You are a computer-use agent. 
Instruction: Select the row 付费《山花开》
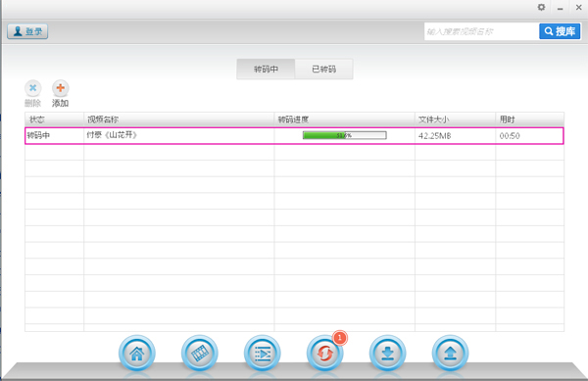[294, 135]
